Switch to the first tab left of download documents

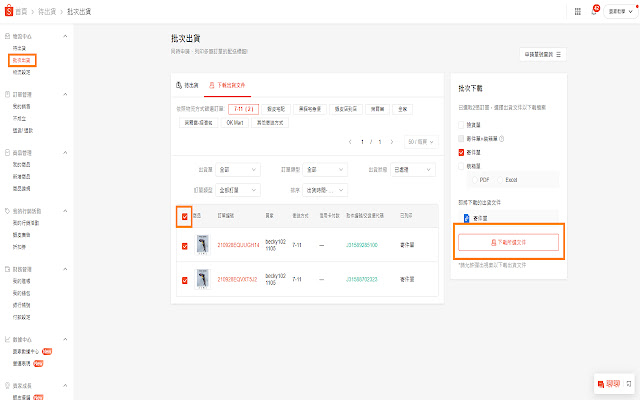(x=187, y=85)
